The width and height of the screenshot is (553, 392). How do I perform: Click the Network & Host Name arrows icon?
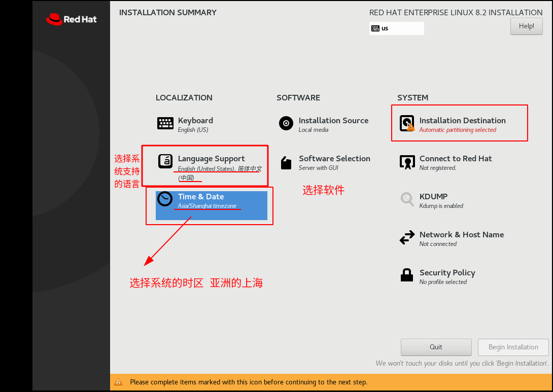(407, 237)
